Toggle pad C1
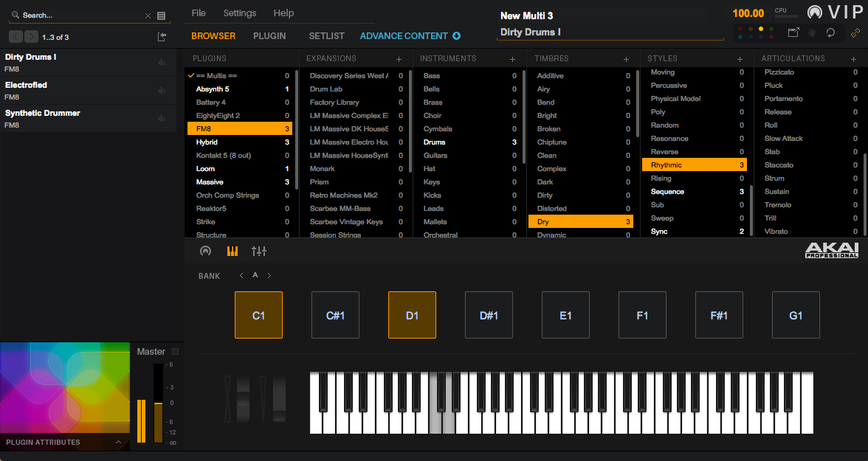This screenshot has width=868, height=461. pyautogui.click(x=258, y=315)
